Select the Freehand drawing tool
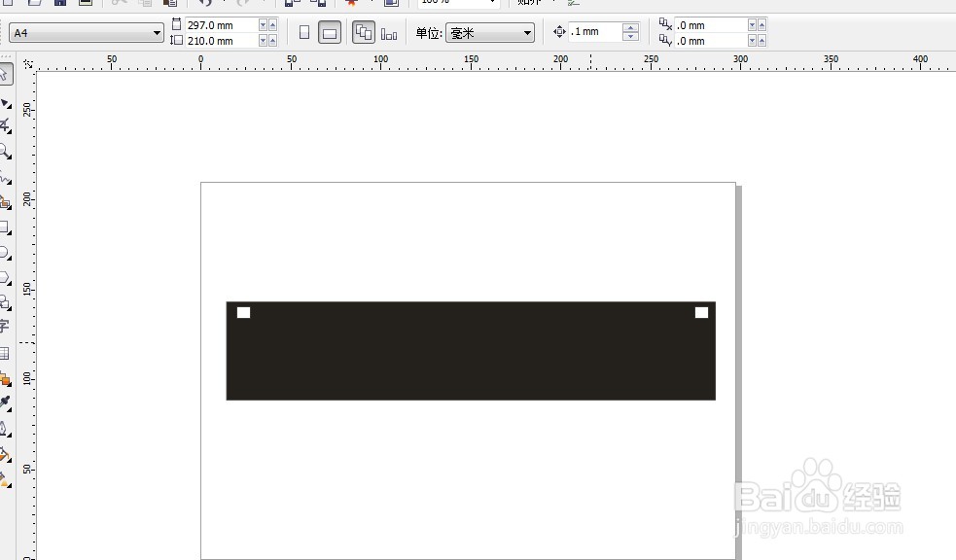This screenshot has width=956, height=560. 8,178
